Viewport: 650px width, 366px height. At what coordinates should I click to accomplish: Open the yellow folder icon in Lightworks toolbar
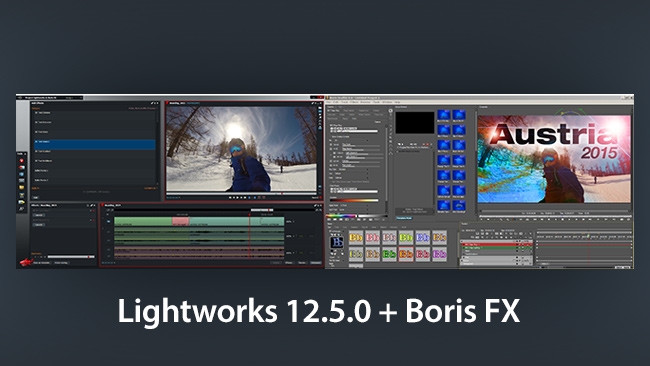pos(22,188)
